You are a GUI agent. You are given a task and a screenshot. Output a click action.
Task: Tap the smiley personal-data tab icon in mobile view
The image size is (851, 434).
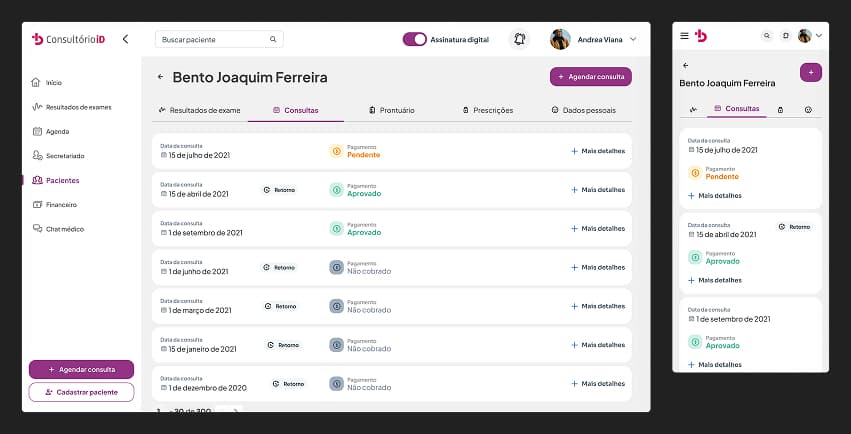[x=807, y=108]
